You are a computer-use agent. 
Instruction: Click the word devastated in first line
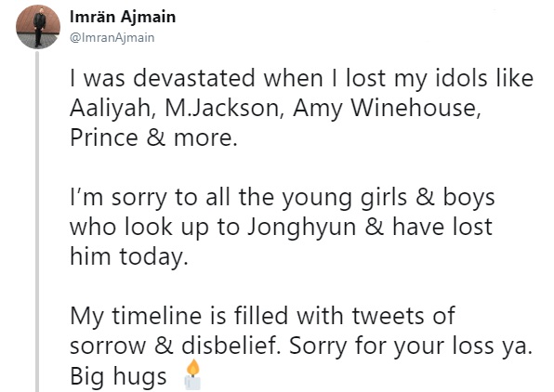(194, 78)
